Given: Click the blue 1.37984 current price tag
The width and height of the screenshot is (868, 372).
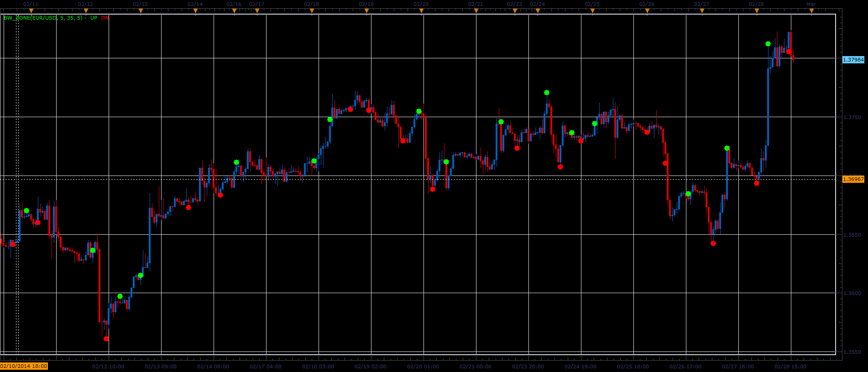Looking at the screenshot, I should tap(853, 60).
